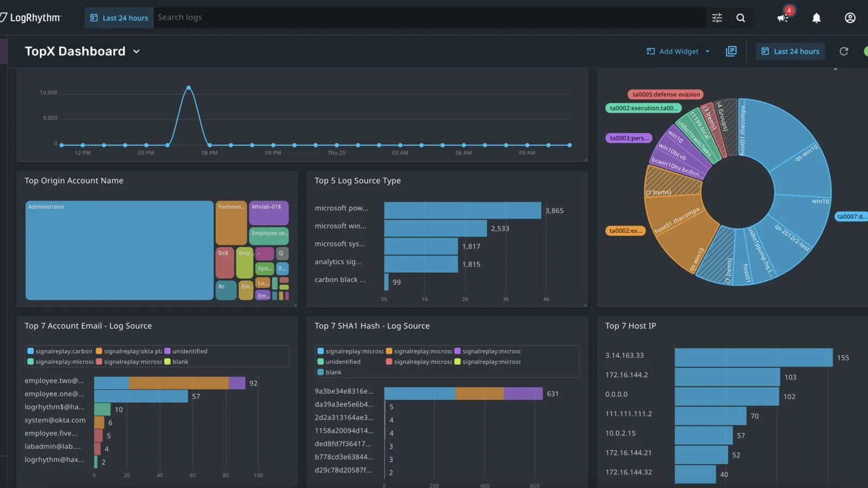The image size is (868, 488).
Task: Click the carbon black bar showing 99
Action: click(x=386, y=282)
